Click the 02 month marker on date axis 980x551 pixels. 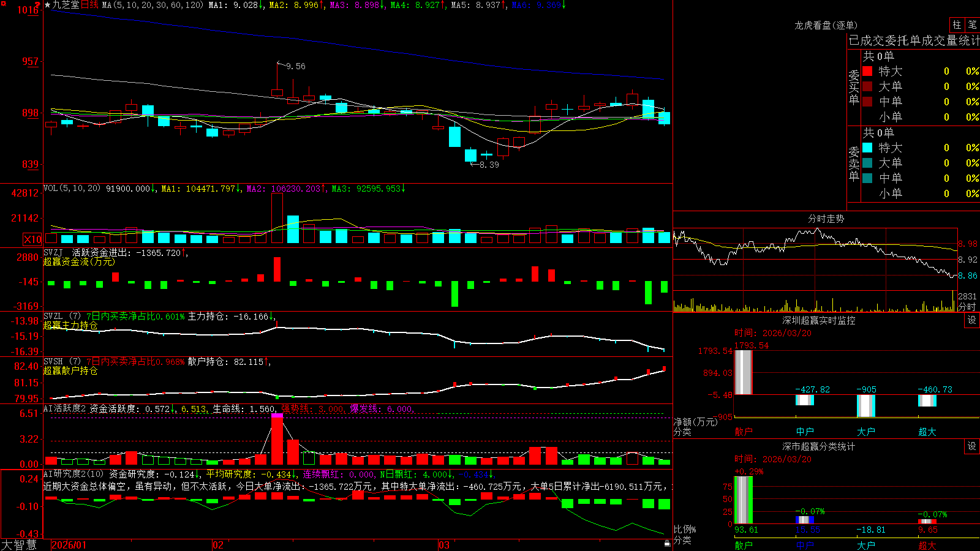click(218, 545)
